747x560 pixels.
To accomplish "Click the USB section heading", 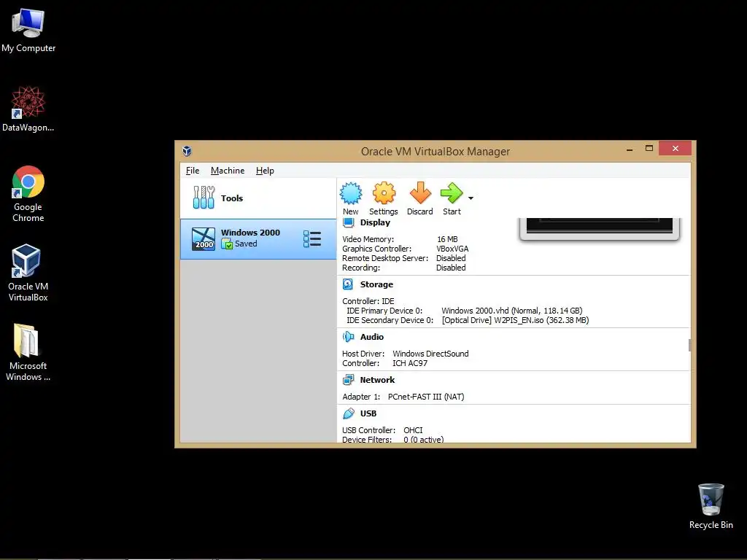I will 368,413.
